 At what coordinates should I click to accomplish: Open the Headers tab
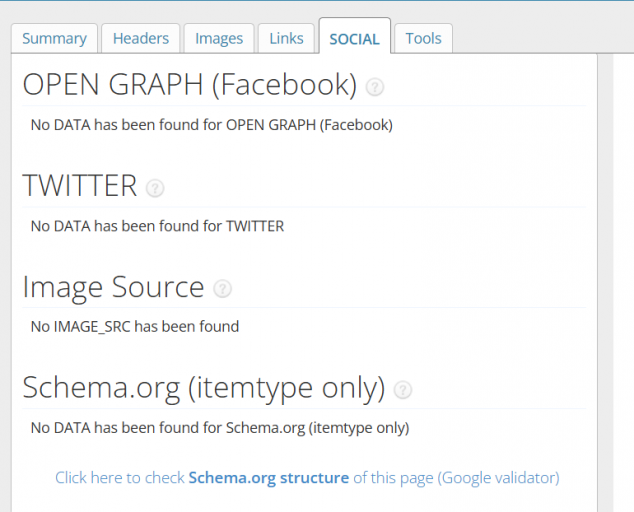(141, 38)
